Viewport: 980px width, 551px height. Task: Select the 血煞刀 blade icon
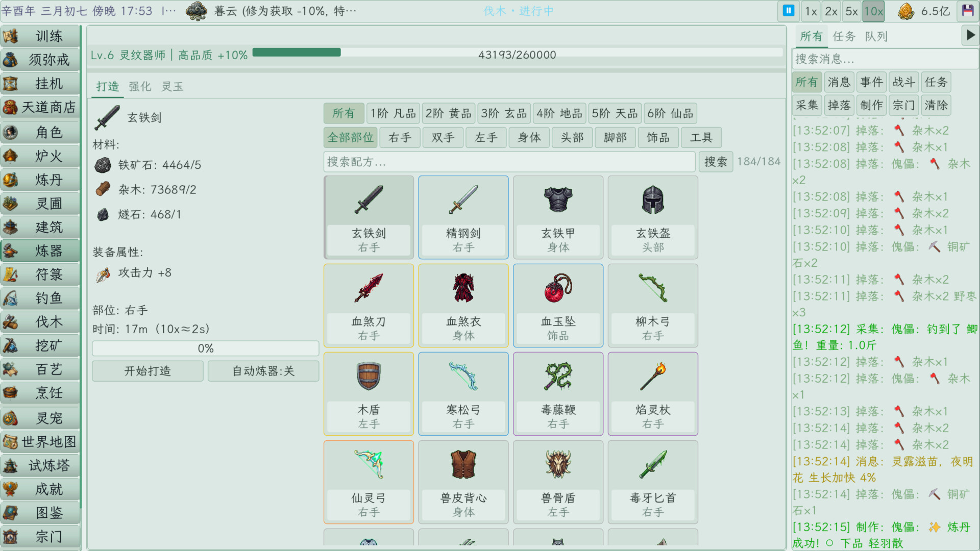369,288
